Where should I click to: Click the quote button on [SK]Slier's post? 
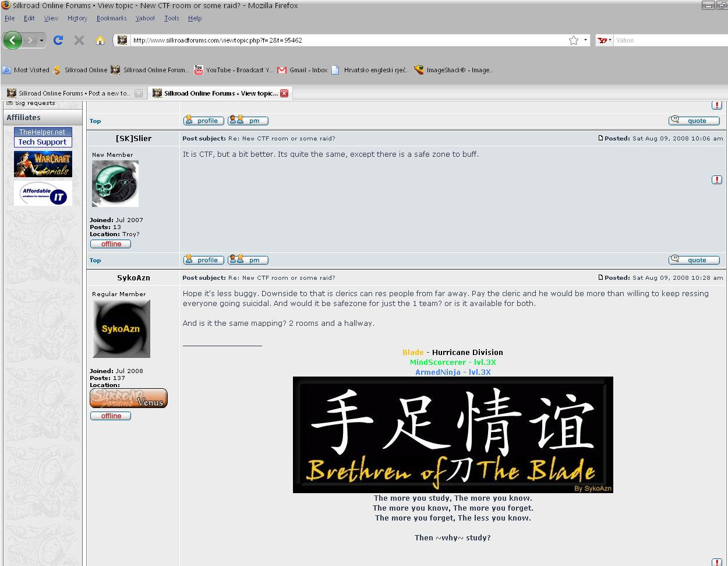pyautogui.click(x=694, y=260)
